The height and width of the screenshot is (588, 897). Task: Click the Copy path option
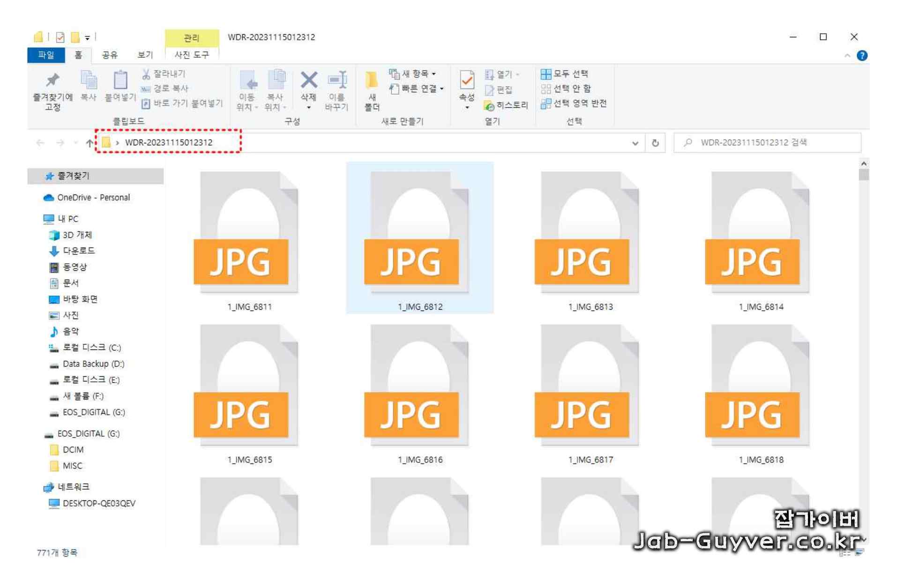pyautogui.click(x=165, y=89)
